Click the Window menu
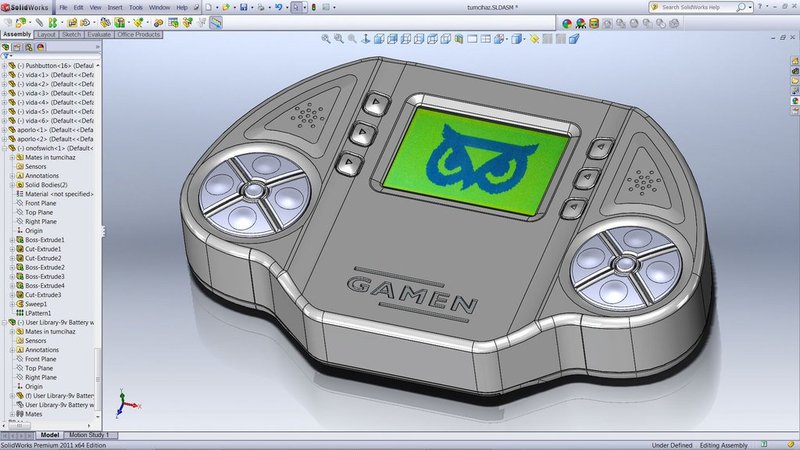800x450 pixels. click(159, 8)
